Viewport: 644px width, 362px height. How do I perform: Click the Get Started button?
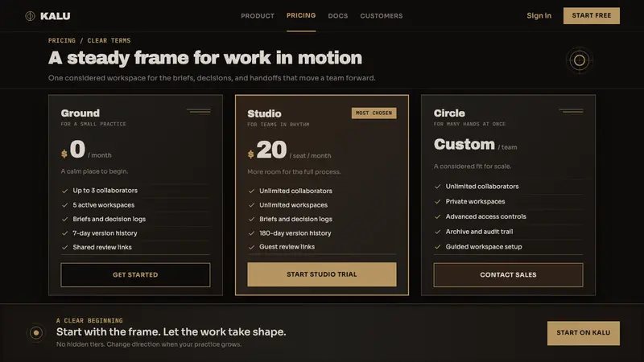[135, 275]
